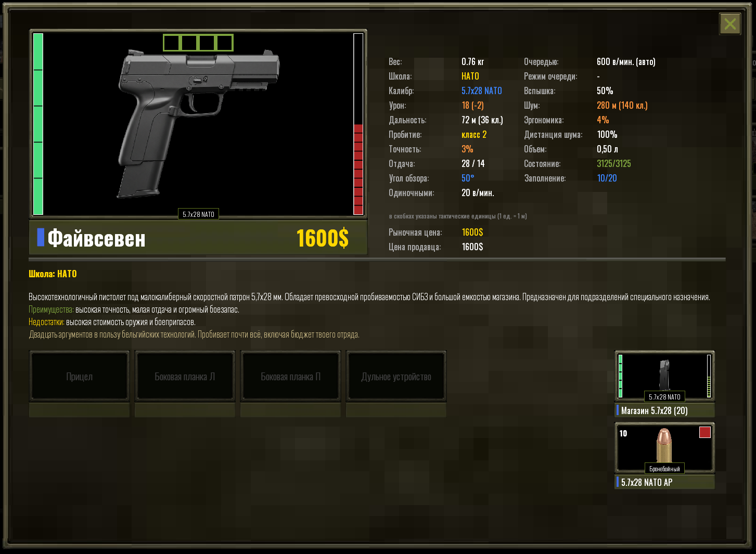The image size is (756, 554).
Task: Click the noise value 280 м (140 кл.)
Action: 622,105
